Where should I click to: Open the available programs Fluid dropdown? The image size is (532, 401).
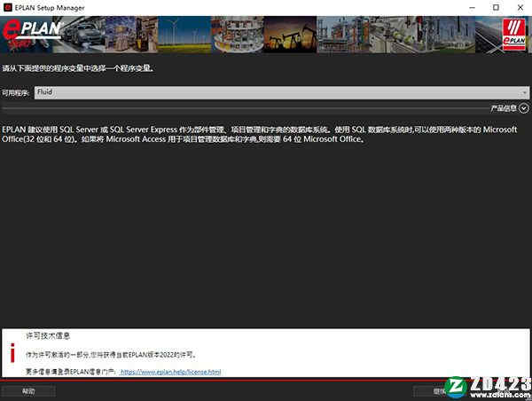(282, 92)
